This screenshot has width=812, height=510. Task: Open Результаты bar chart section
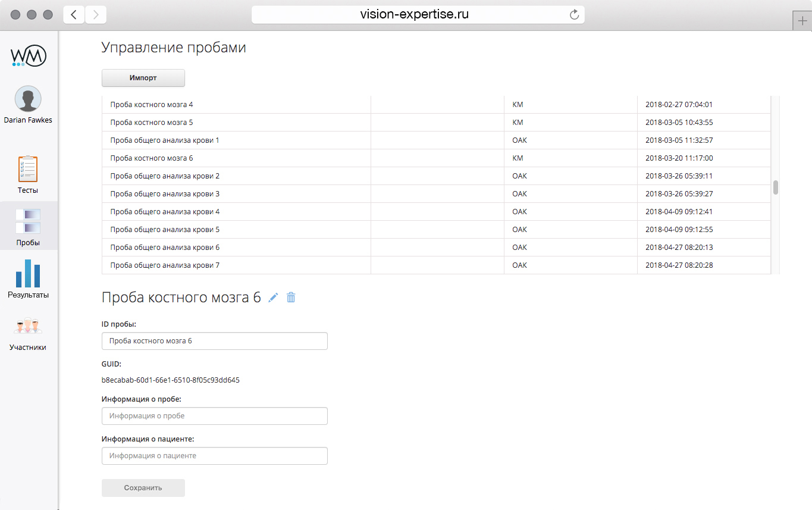coord(28,273)
